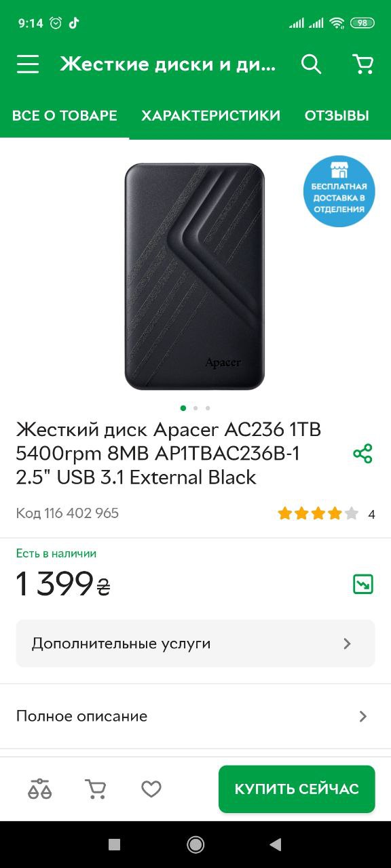Tap the Android home button
Viewport: 391px width, 868px height.
(x=195, y=844)
